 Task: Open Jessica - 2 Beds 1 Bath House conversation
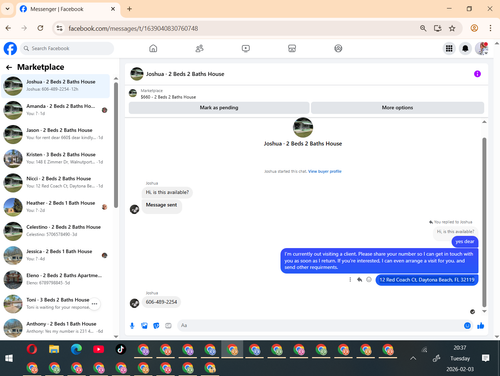56,255
